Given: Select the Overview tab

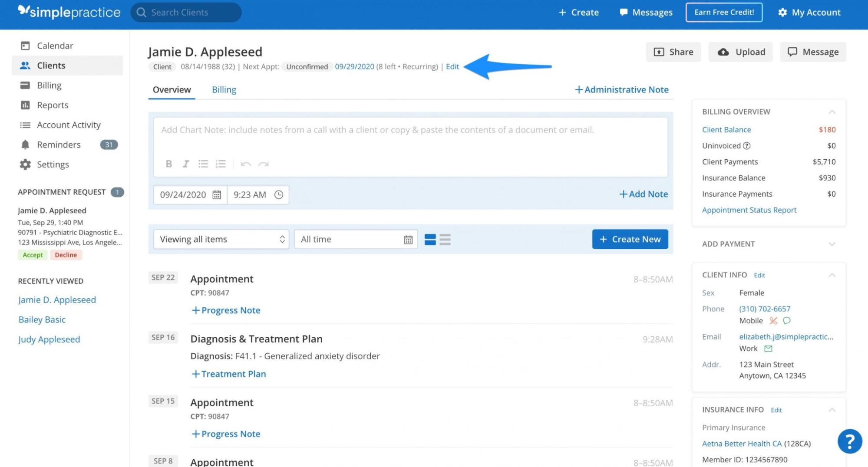Looking at the screenshot, I should pyautogui.click(x=172, y=89).
